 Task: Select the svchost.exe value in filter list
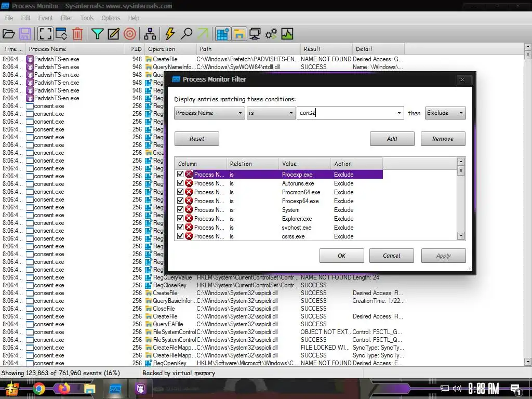pyautogui.click(x=297, y=228)
